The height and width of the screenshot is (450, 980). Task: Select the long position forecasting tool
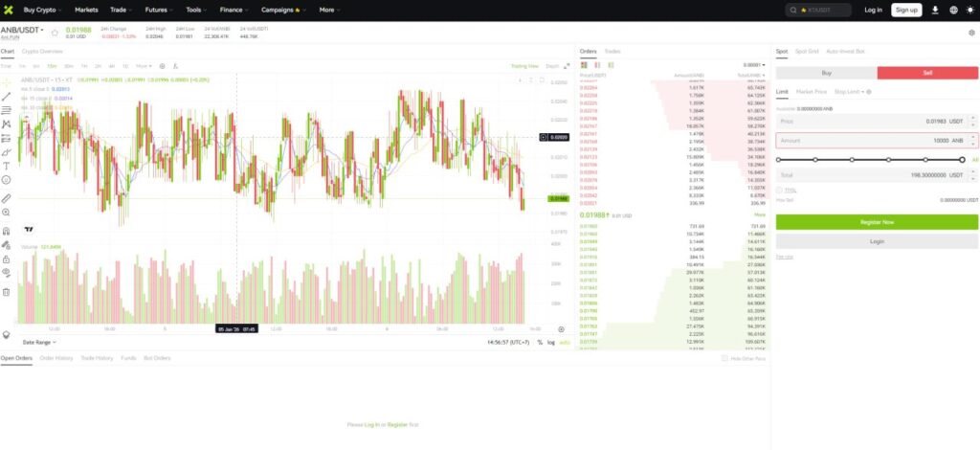[x=7, y=138]
